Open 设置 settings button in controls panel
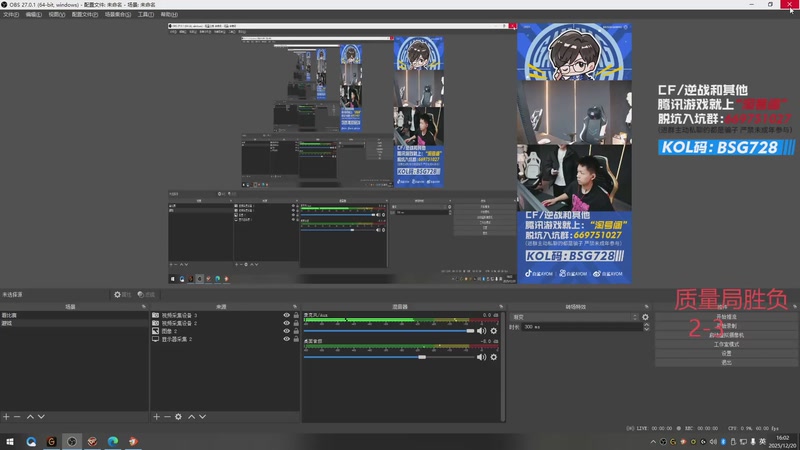Image resolution: width=800 pixels, height=450 pixels. 726,353
